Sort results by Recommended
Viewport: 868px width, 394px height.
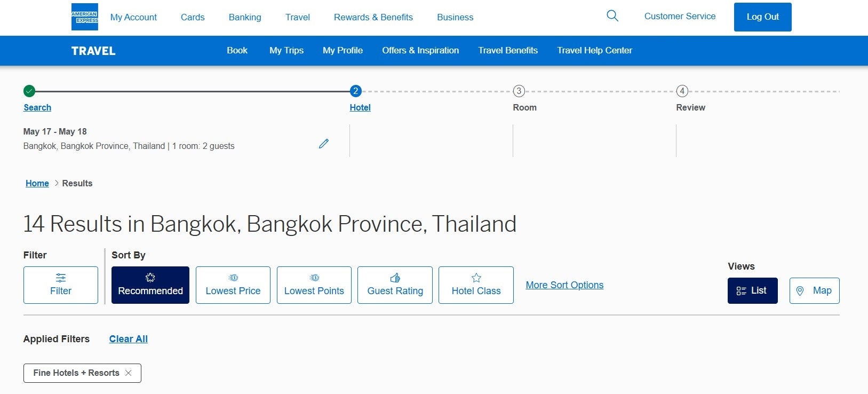(x=150, y=285)
